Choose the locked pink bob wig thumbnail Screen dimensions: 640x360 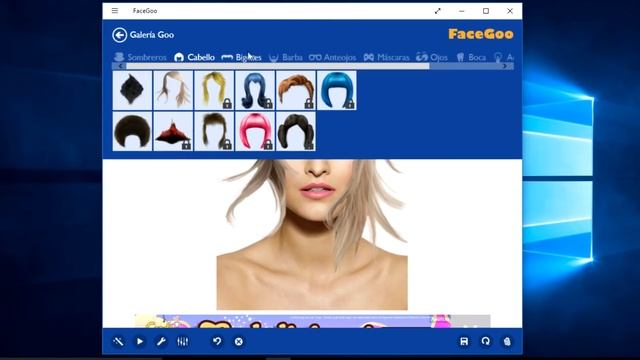click(x=255, y=131)
